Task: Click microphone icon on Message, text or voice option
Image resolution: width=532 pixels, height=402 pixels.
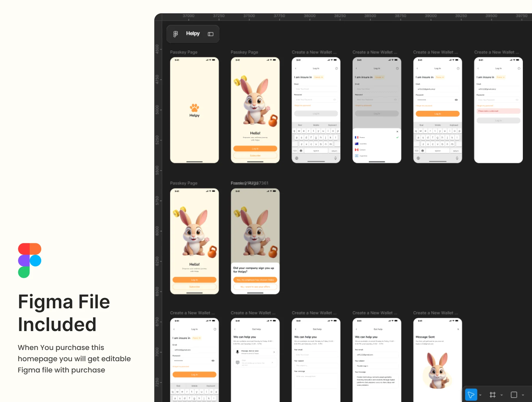Action: tap(237, 352)
